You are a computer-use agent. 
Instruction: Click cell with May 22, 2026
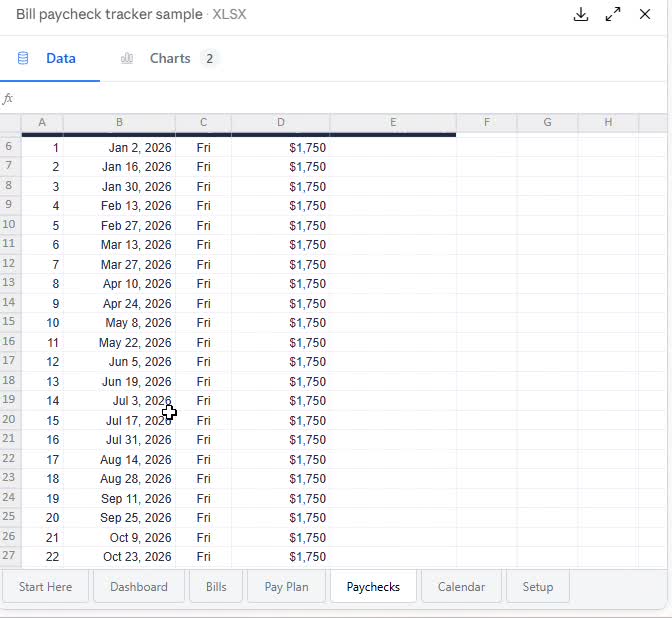point(119,343)
